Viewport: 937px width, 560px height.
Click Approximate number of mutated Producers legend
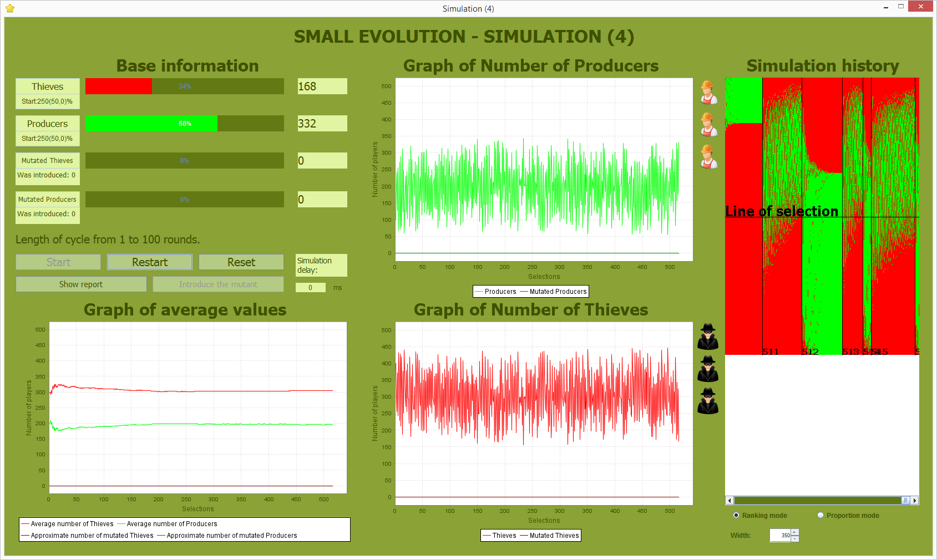pyautogui.click(x=227, y=536)
